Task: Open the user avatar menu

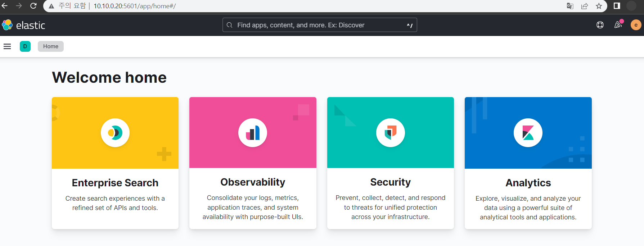Action: coord(636,25)
